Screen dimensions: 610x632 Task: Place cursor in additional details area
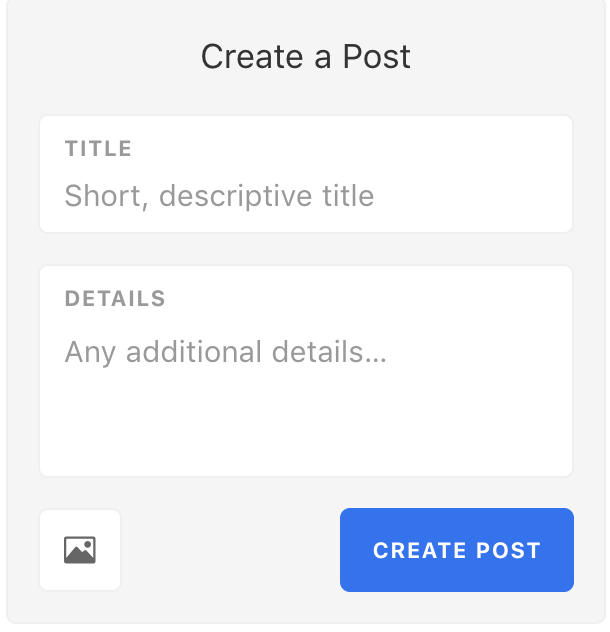pos(306,371)
